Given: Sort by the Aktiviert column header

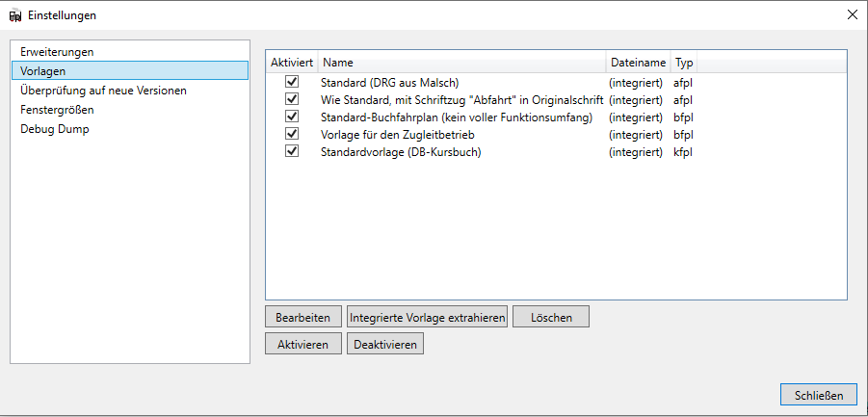Looking at the screenshot, I should [x=292, y=63].
